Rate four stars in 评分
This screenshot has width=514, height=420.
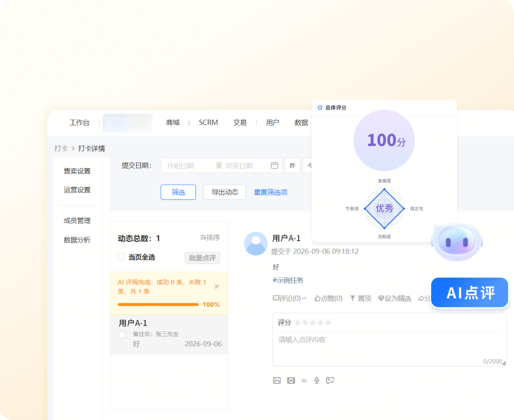321,323
